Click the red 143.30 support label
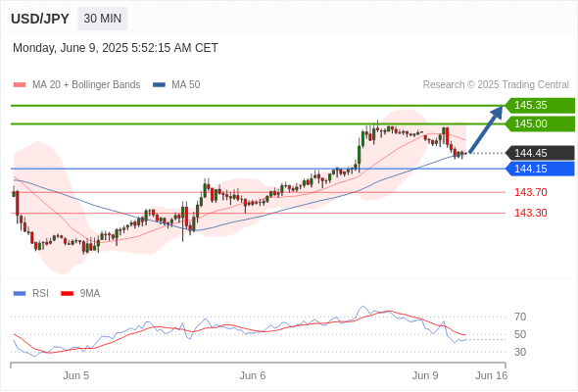This screenshot has width=578, height=392. click(x=531, y=213)
